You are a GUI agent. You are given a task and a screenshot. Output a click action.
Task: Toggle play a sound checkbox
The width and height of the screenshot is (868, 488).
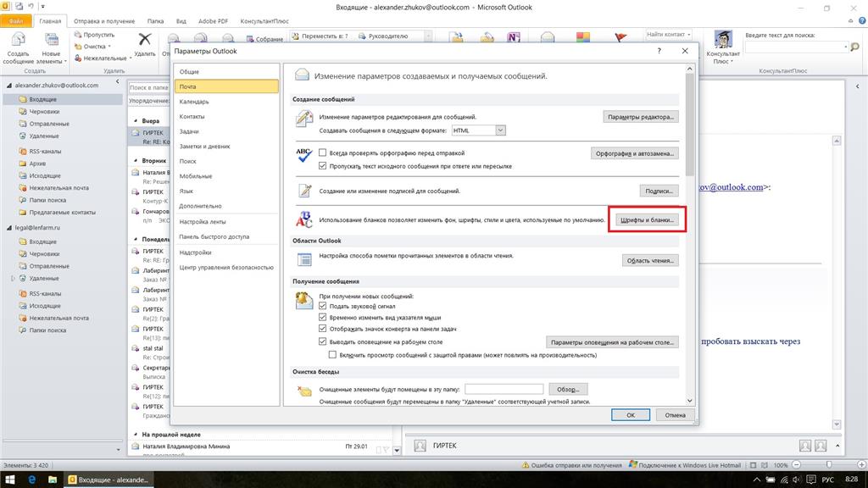323,306
